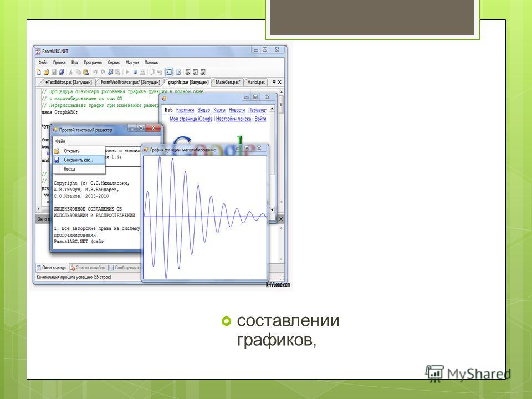The width and height of the screenshot is (532, 399).
Task: Click the Run program triangle icon
Action: coord(127,72)
